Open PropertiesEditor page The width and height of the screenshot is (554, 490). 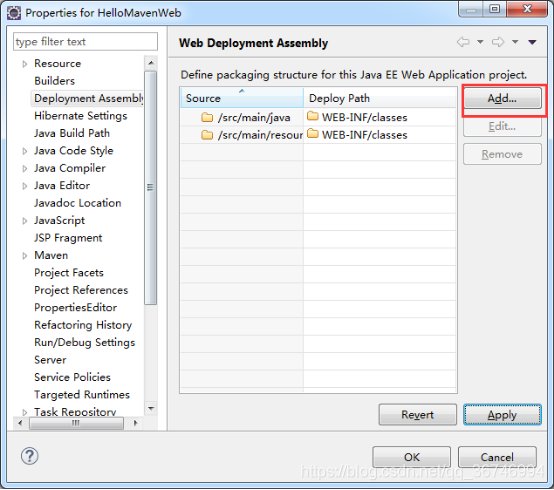tap(75, 308)
